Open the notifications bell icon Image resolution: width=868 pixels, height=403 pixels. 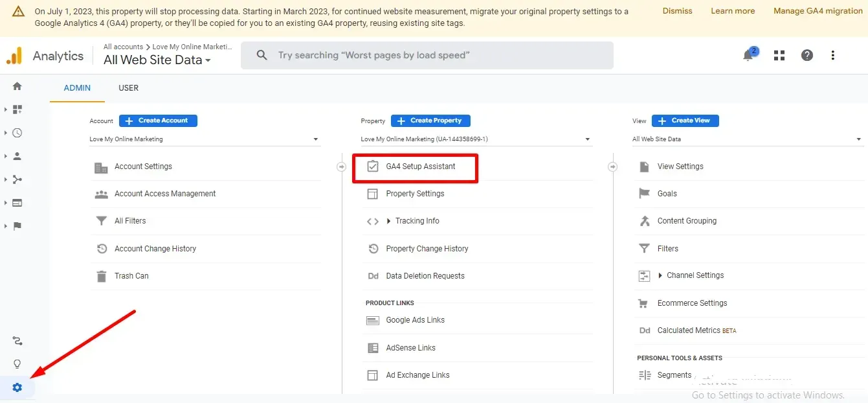pyautogui.click(x=748, y=55)
